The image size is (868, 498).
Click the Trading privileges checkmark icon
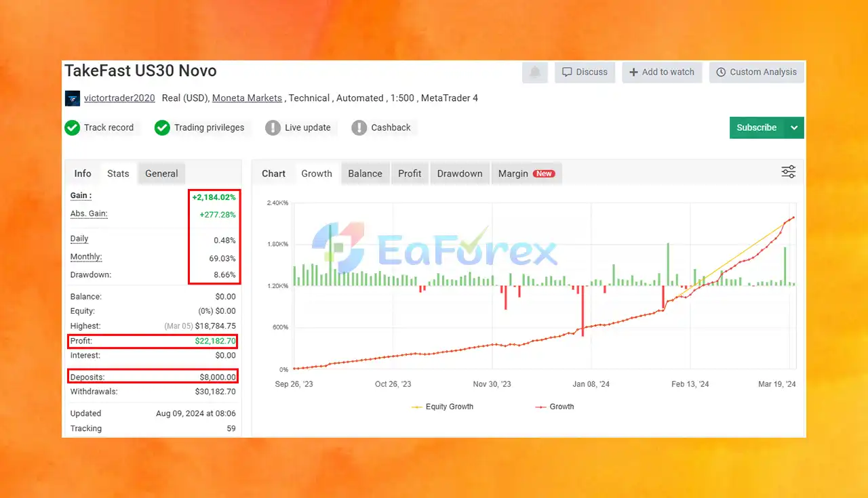pyautogui.click(x=162, y=127)
